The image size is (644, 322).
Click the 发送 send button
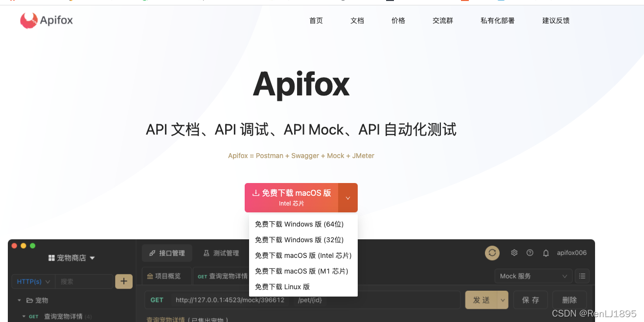(481, 300)
